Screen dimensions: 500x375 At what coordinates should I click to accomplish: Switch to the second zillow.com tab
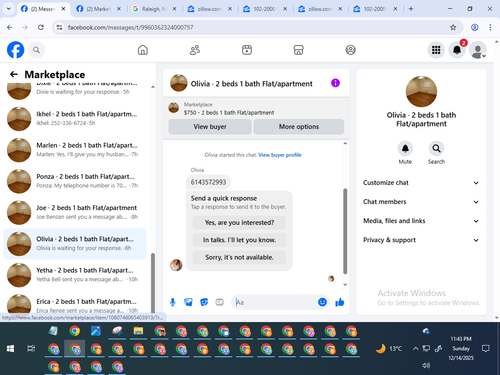click(x=319, y=9)
